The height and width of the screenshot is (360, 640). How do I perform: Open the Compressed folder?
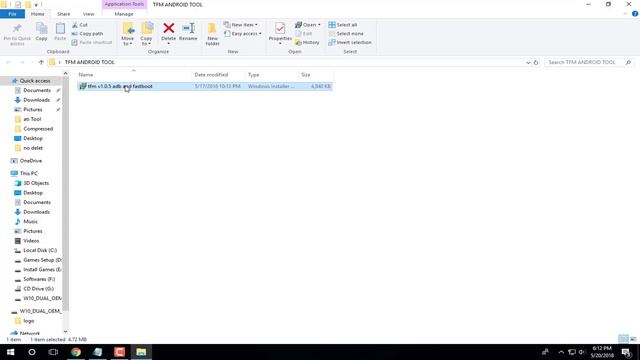click(38, 129)
